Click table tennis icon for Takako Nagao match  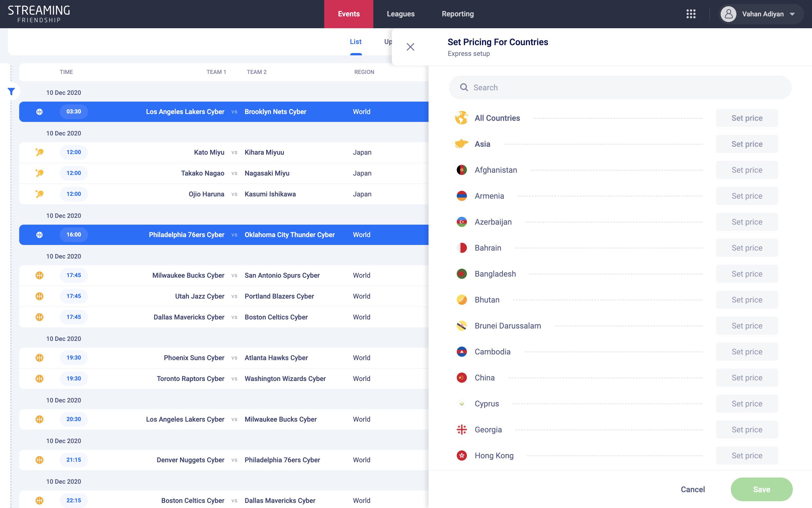39,173
